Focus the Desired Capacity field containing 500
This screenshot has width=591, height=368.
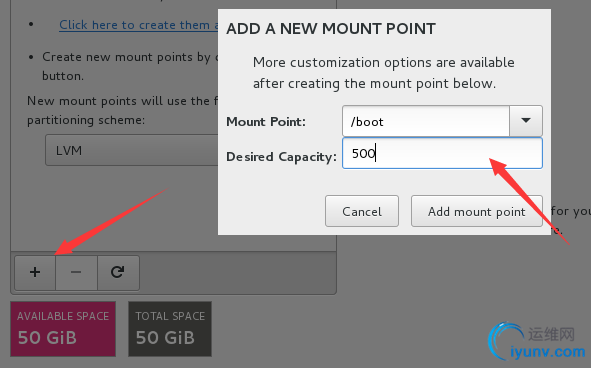[x=442, y=153]
